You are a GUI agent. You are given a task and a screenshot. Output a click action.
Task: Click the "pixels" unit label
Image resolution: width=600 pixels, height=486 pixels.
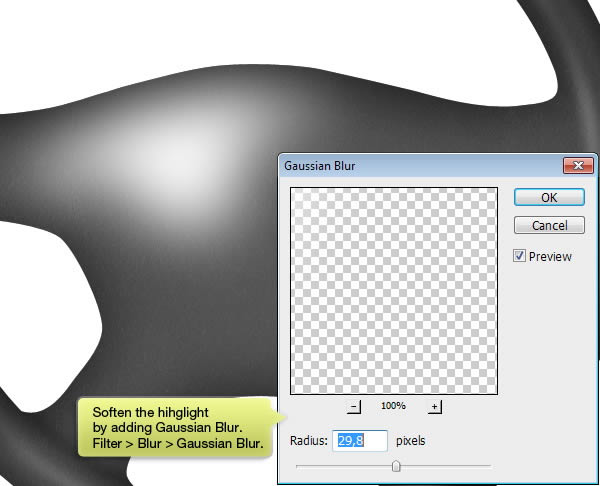tap(411, 441)
